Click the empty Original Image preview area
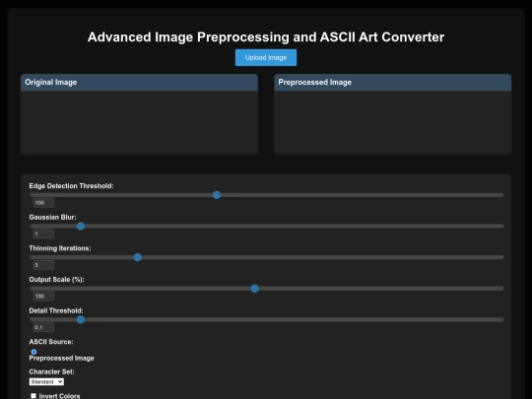This screenshot has width=532, height=399. [x=139, y=122]
